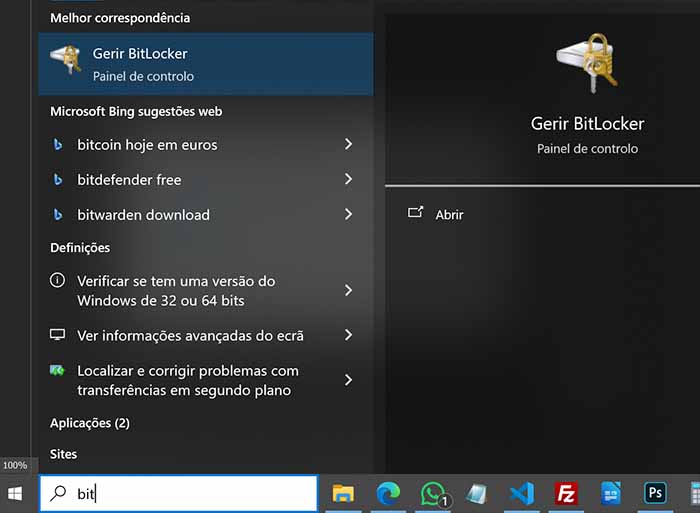
Task: Click the large BitLocker icon in preview pane
Action: tap(587, 63)
